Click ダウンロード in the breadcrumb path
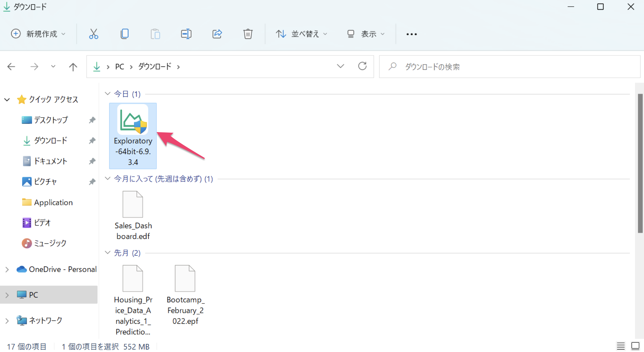 point(155,67)
